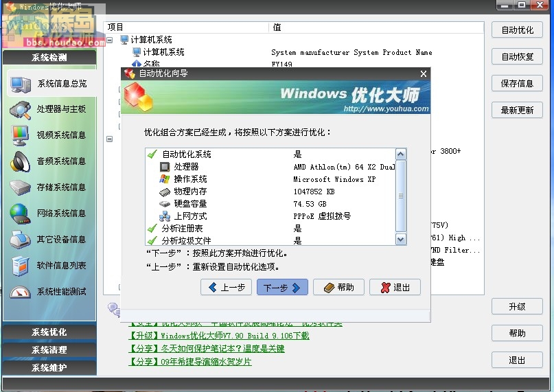Close the 自动优化向导 dialog
554x392 pixels.
pos(424,73)
